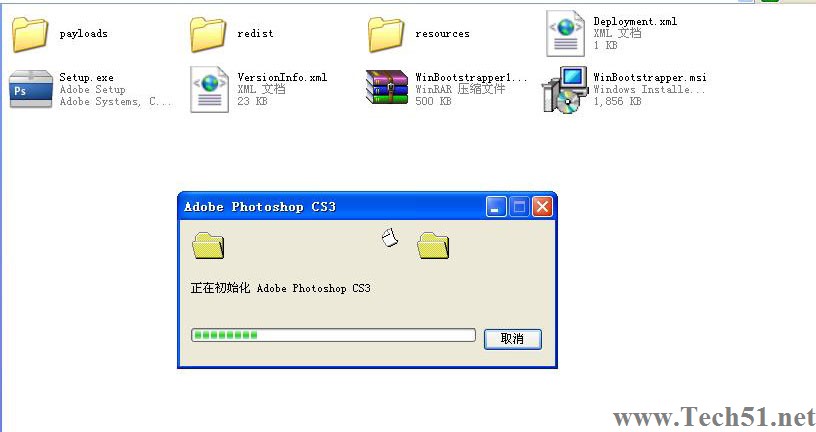Select the WinBootstrapper WinRAR archive icon
This screenshot has height=432, width=816.
[x=387, y=87]
